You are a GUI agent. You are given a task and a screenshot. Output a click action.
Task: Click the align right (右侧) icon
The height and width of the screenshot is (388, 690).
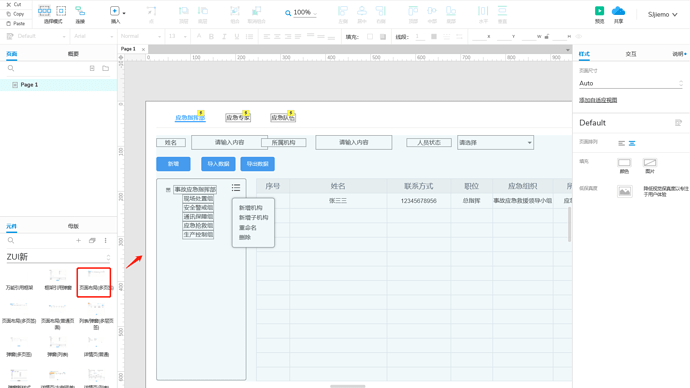click(381, 11)
